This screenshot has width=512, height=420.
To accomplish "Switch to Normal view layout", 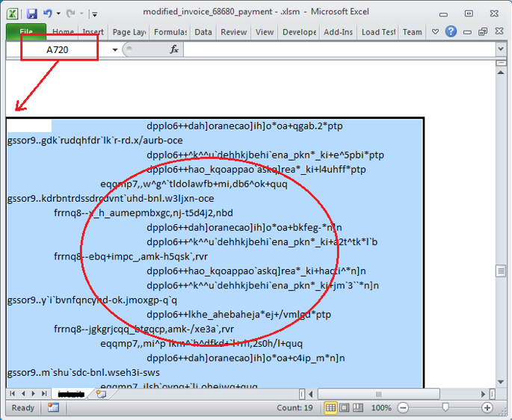I will pos(330,408).
